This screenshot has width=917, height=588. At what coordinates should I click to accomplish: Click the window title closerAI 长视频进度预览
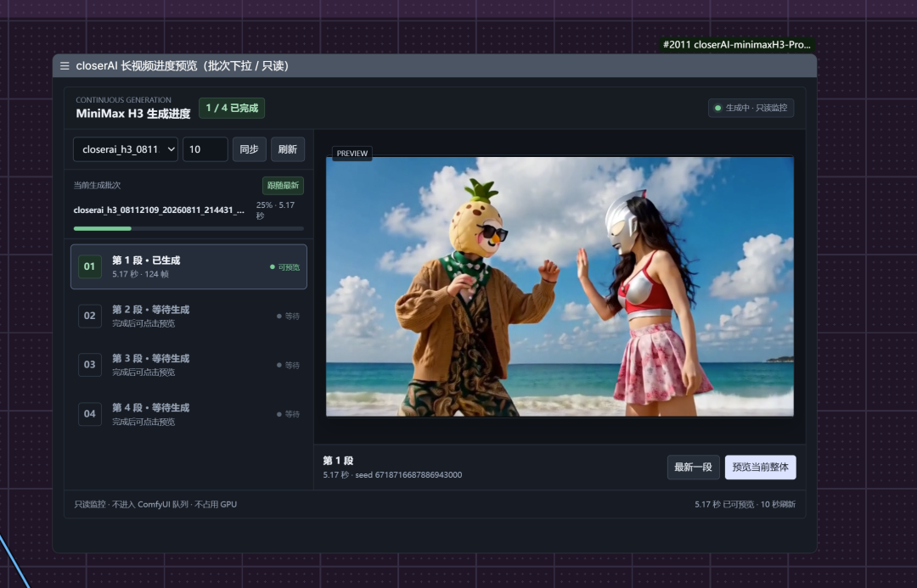click(x=183, y=66)
